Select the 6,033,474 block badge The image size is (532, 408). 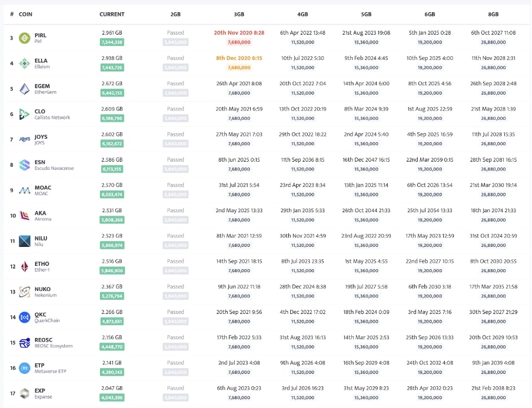click(x=112, y=195)
